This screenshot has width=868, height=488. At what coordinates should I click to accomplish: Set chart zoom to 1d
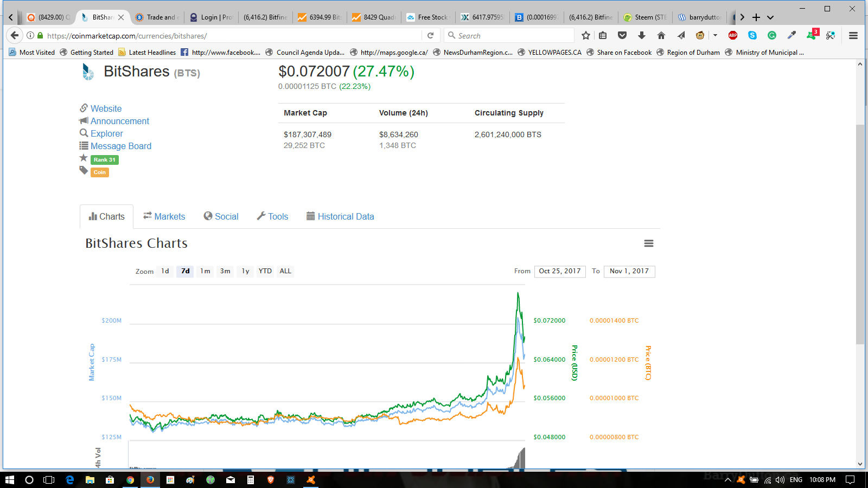165,271
